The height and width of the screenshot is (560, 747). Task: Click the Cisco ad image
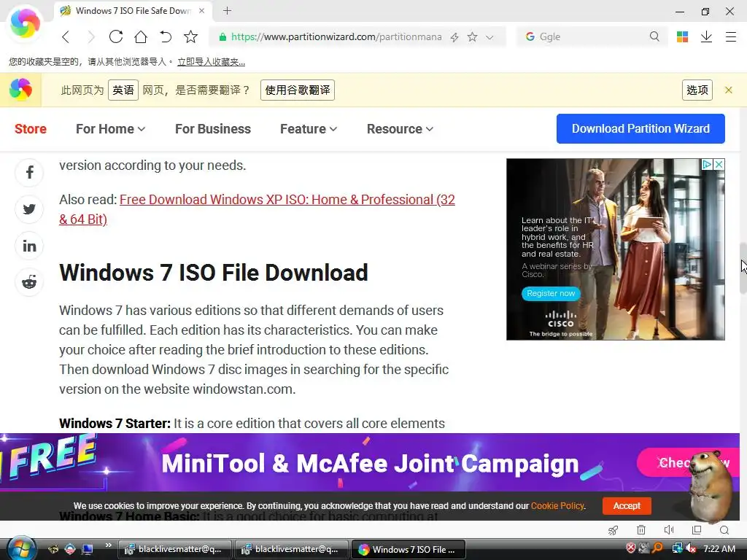(616, 249)
